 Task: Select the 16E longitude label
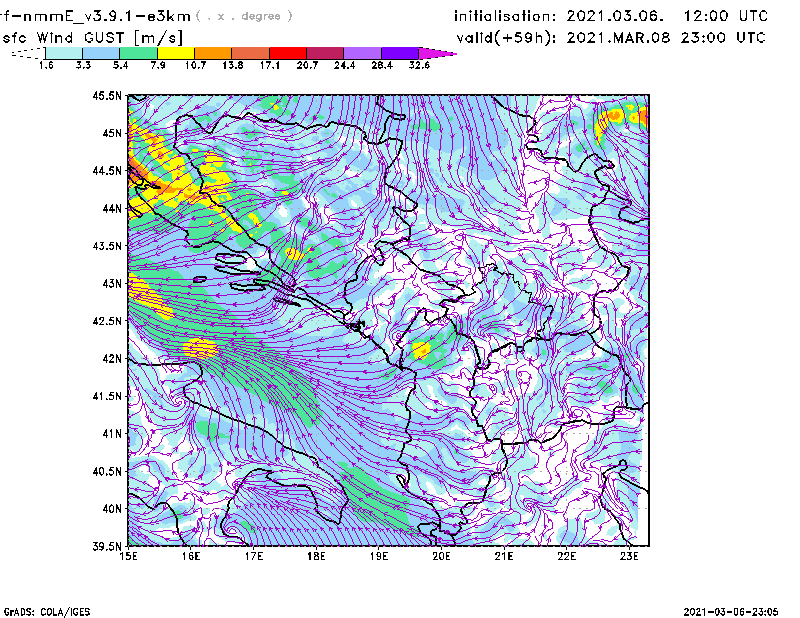click(191, 556)
